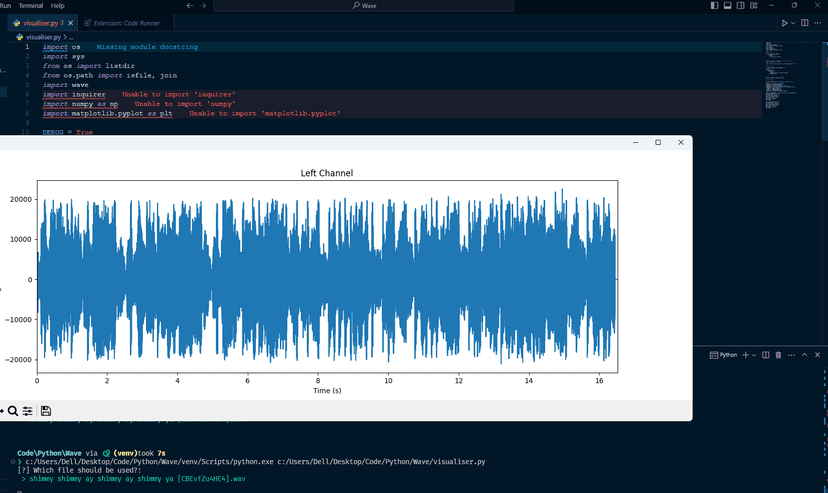Image resolution: width=828 pixels, height=493 pixels.
Task: Switch to the visualiser.py editor tab
Action: pyautogui.click(x=40, y=23)
